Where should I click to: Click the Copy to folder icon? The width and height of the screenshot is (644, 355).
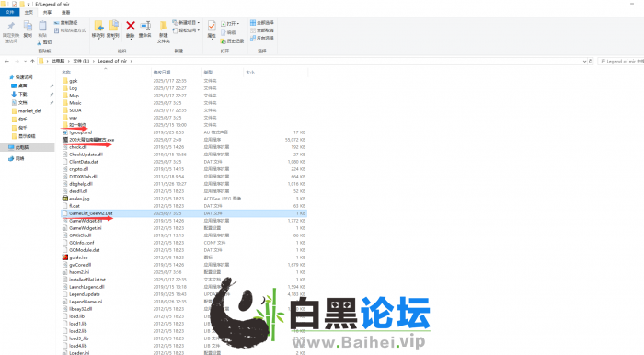[113, 26]
